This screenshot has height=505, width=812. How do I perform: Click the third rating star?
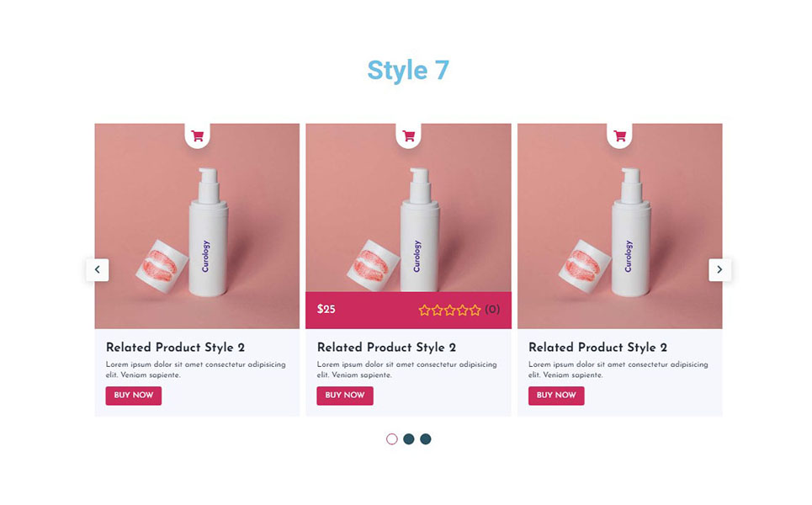[450, 311]
